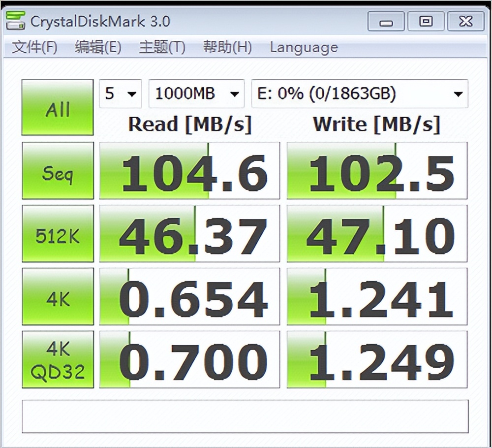
Task: Open the 帮助(H) help menu
Action: pos(227,47)
